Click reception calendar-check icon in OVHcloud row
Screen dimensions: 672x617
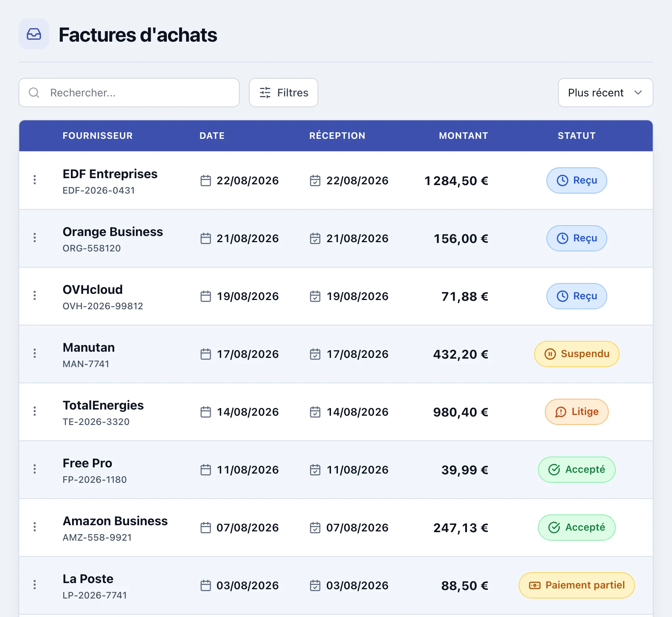tap(315, 296)
